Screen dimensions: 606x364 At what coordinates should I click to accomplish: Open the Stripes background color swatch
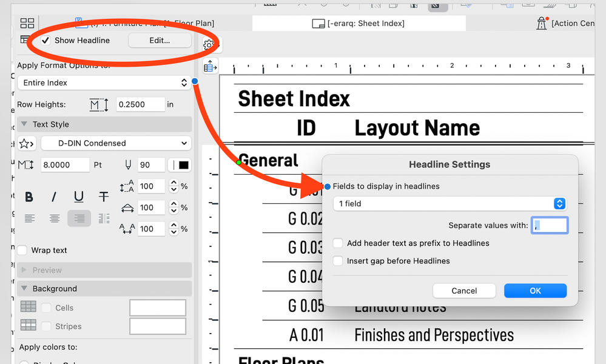[158, 326]
